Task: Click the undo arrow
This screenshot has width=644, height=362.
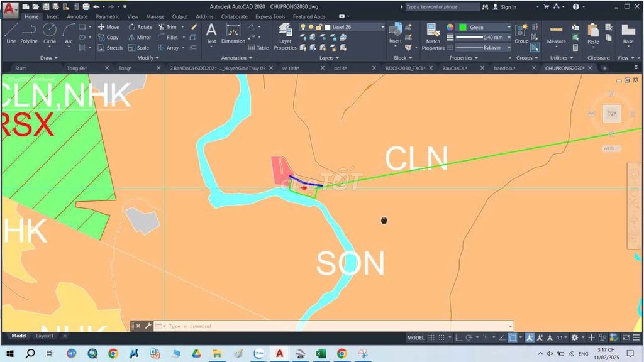Action: (x=96, y=6)
